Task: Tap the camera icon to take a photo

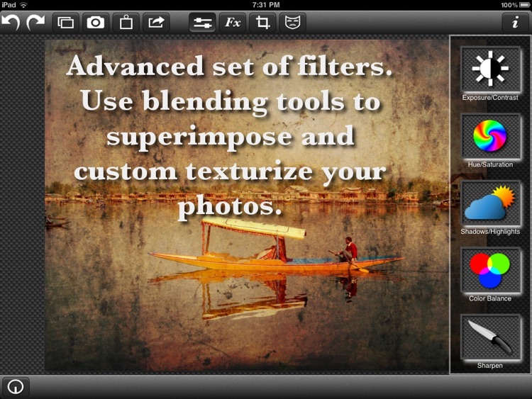Action: point(95,23)
